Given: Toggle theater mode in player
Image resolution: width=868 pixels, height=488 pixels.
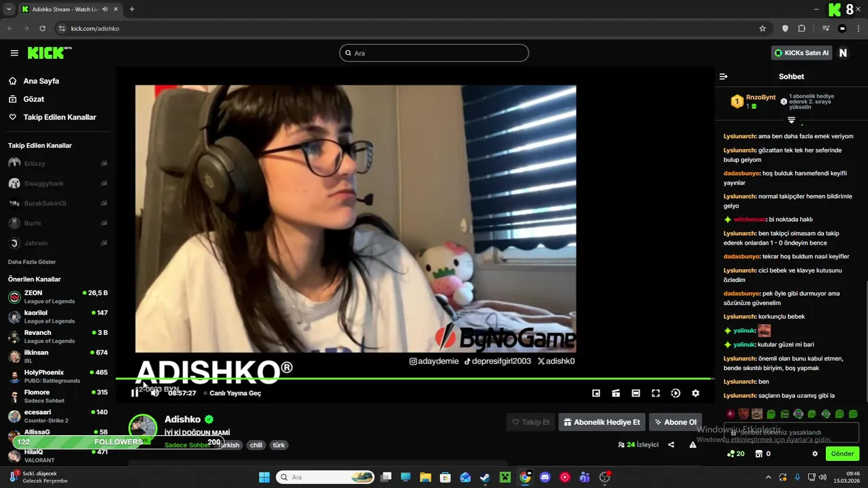Looking at the screenshot, I should point(635,393).
